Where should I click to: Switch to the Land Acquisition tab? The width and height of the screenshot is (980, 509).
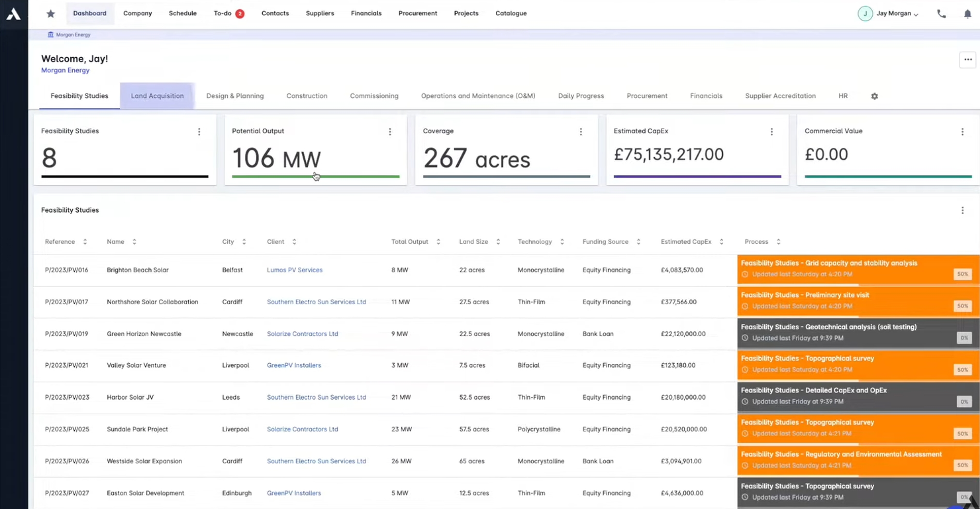(x=157, y=96)
